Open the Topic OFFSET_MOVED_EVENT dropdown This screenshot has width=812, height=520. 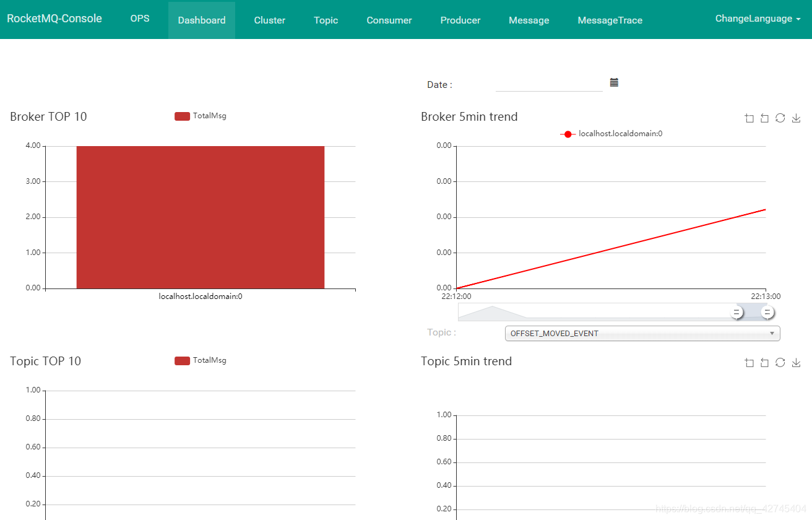[642, 333]
